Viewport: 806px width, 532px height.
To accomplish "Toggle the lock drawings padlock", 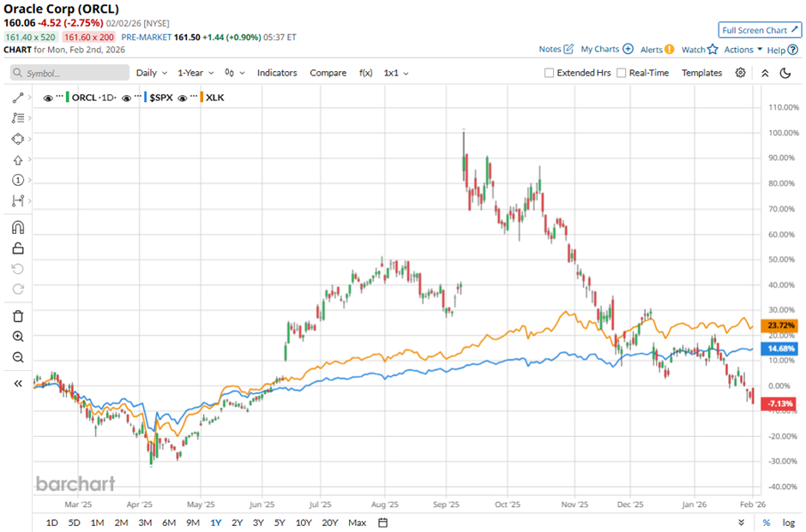I will pos(18,248).
